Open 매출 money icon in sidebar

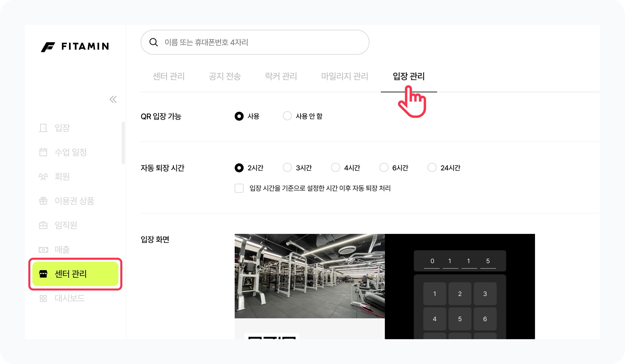click(43, 250)
